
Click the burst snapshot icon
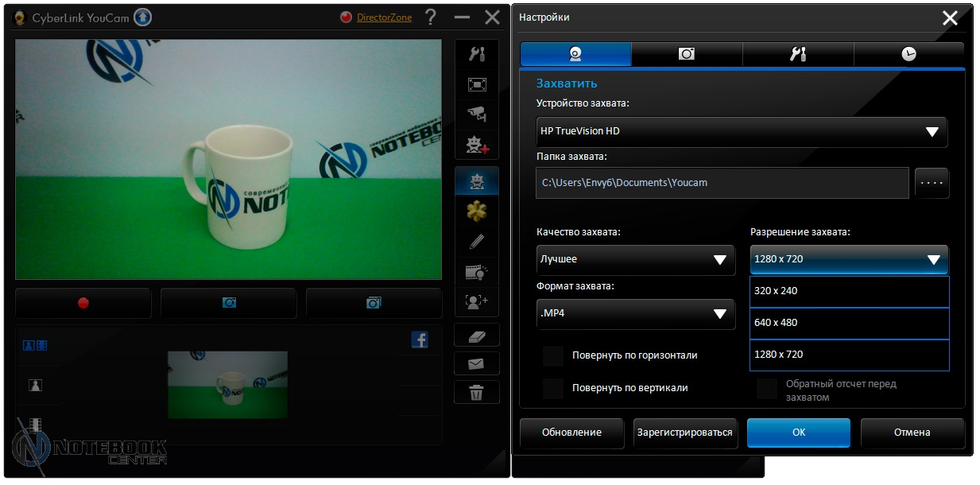(x=374, y=303)
